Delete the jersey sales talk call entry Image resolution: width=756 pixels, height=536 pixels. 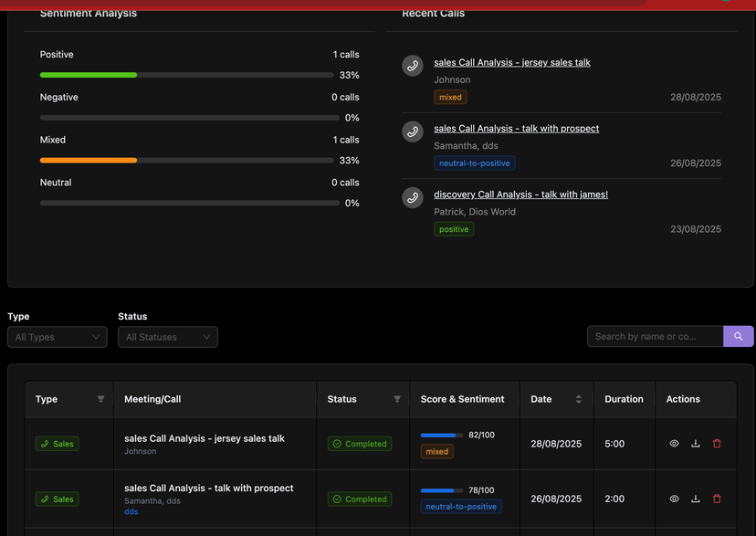point(717,443)
